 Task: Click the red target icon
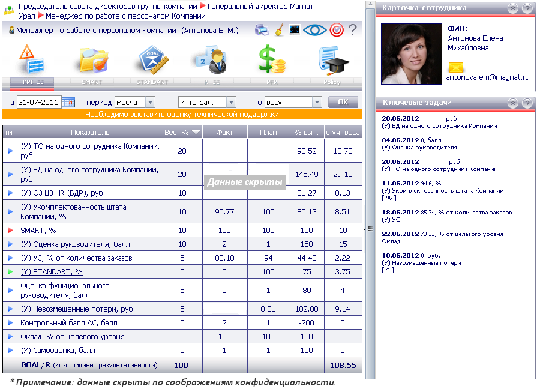[x=337, y=30]
